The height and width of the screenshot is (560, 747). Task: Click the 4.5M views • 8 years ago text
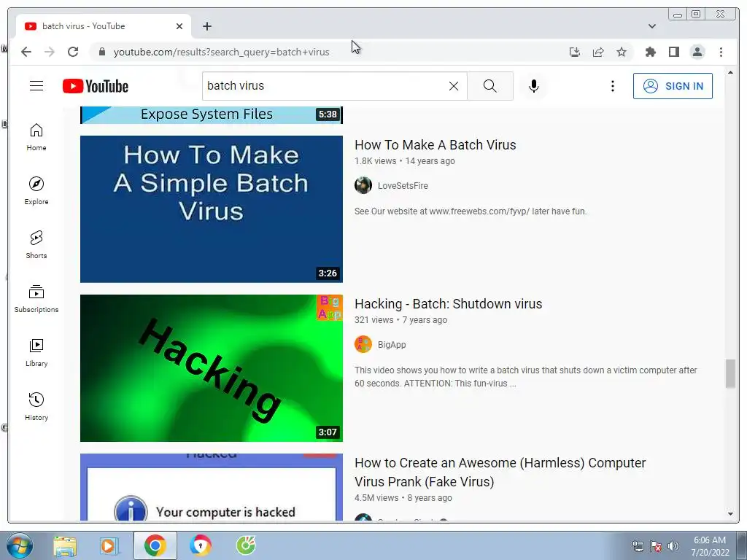point(403,497)
